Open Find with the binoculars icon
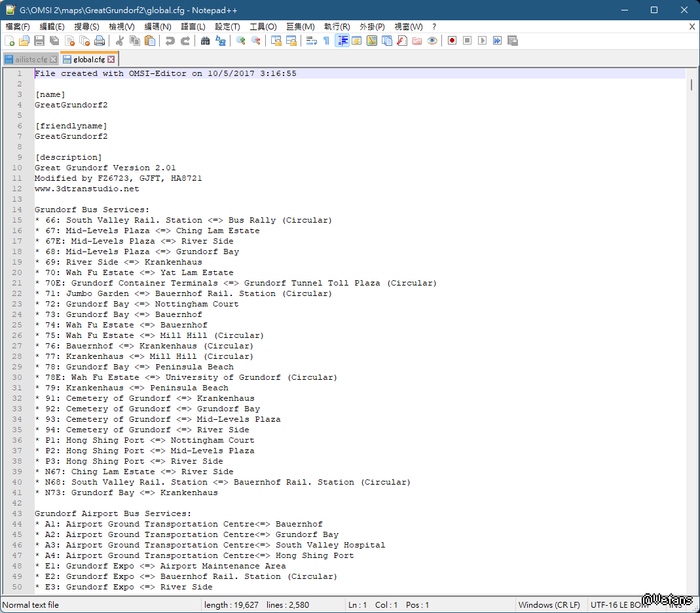The width and height of the screenshot is (700, 613). pos(205,41)
